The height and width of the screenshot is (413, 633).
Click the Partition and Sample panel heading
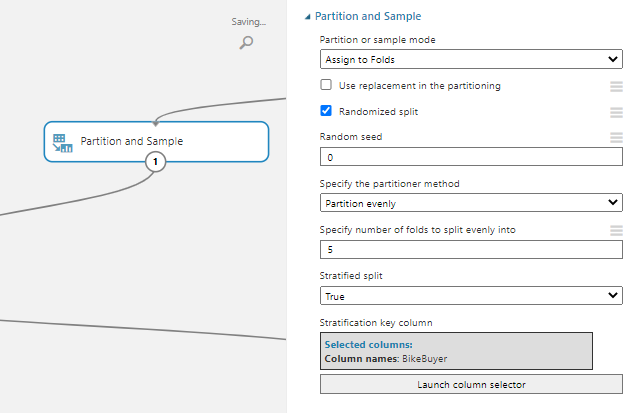(x=368, y=17)
